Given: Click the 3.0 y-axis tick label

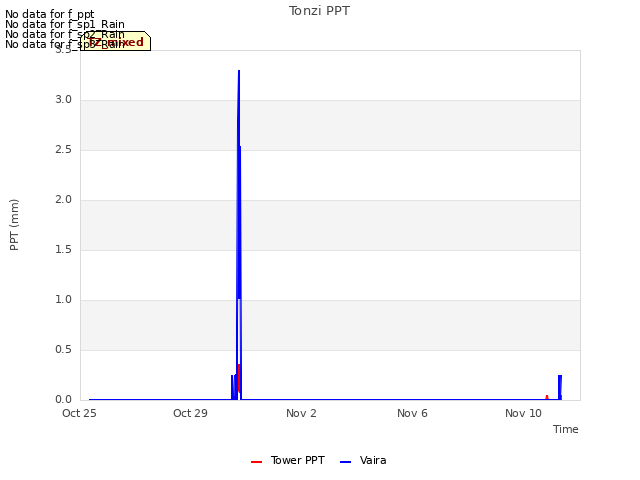Looking at the screenshot, I should (63, 100).
